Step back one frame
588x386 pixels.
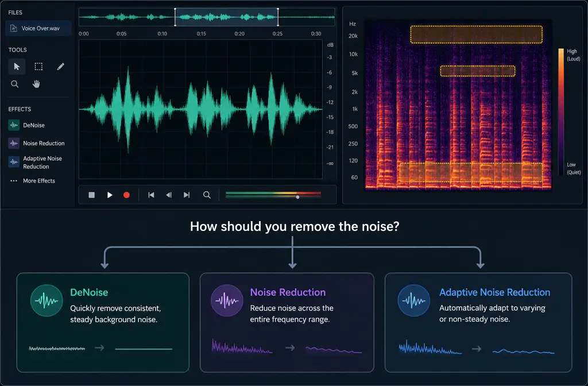[169, 195]
